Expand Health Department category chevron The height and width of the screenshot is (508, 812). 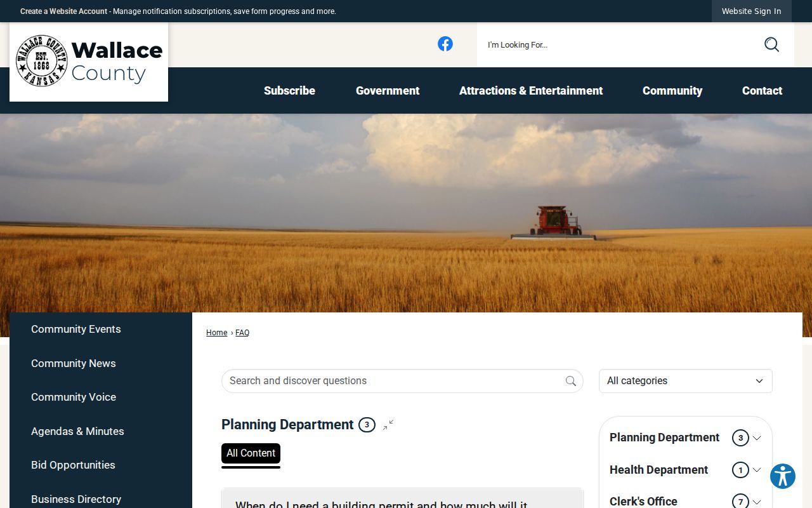click(757, 471)
